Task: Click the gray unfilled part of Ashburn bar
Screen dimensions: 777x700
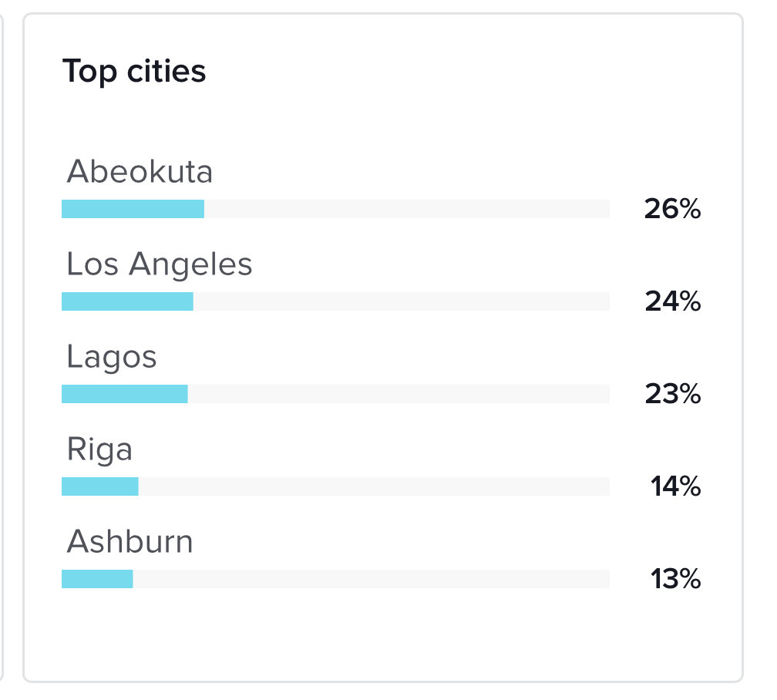Action: [371, 579]
